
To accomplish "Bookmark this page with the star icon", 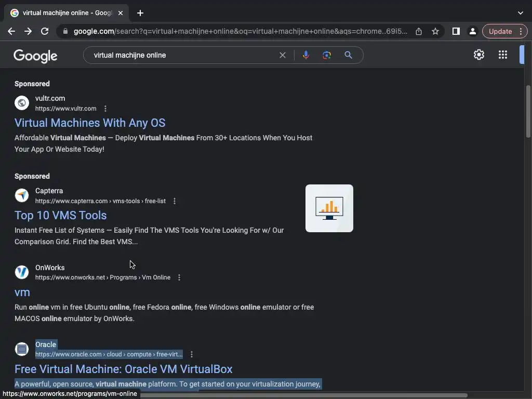I will pyautogui.click(x=435, y=31).
